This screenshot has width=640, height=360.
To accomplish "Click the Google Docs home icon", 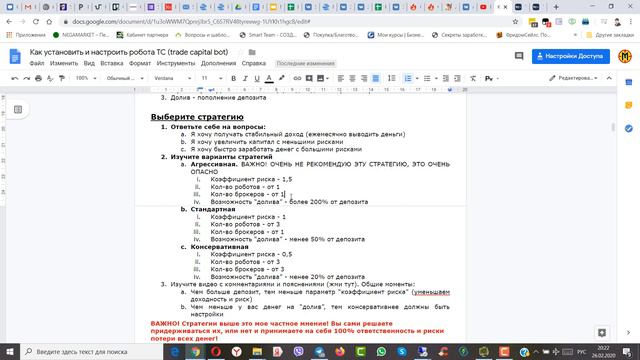I will pyautogui.click(x=15, y=56).
